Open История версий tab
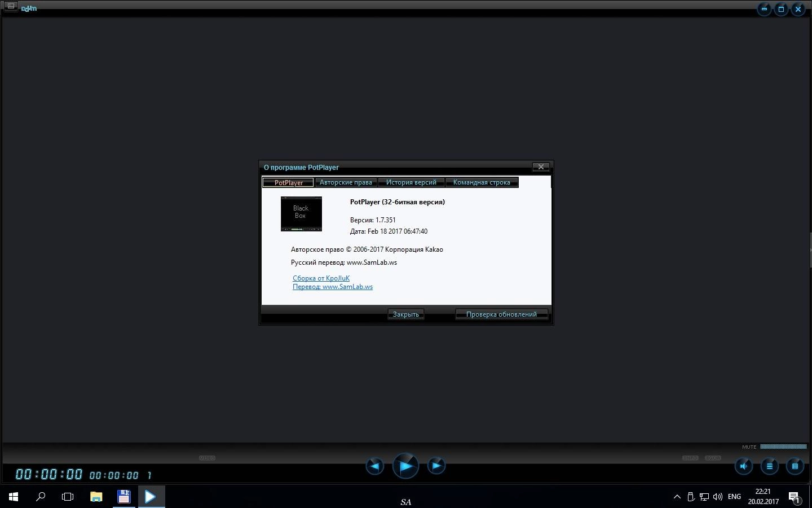This screenshot has height=508, width=812. pyautogui.click(x=411, y=182)
